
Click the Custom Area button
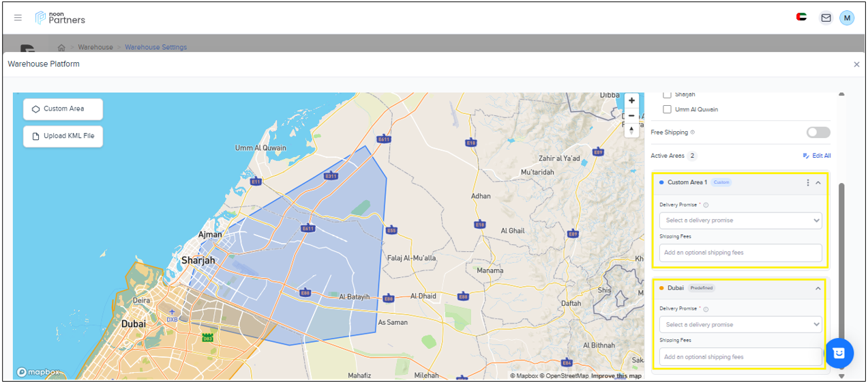coord(63,109)
